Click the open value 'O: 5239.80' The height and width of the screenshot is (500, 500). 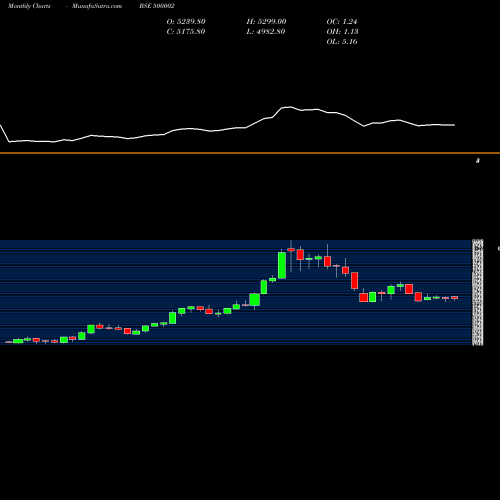coord(186,21)
